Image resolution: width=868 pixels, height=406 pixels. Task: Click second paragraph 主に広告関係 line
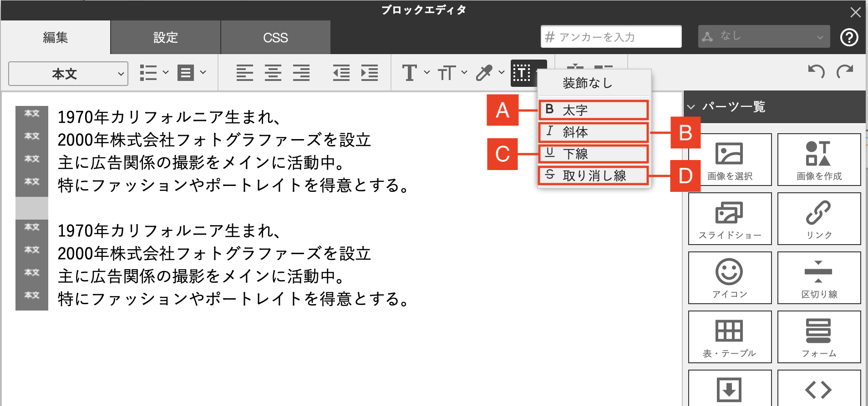click(x=202, y=276)
